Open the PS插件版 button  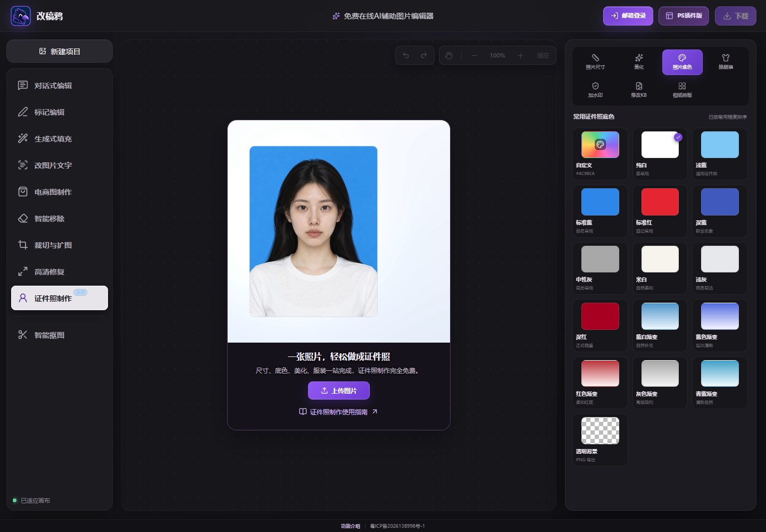coord(684,16)
